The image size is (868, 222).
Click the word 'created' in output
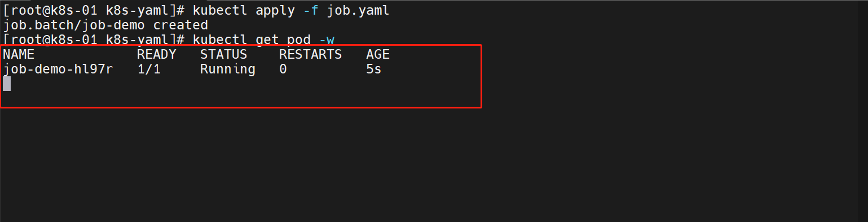180,25
